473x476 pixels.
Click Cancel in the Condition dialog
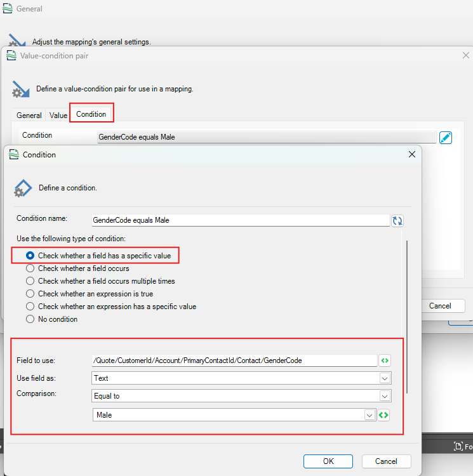[386, 461]
